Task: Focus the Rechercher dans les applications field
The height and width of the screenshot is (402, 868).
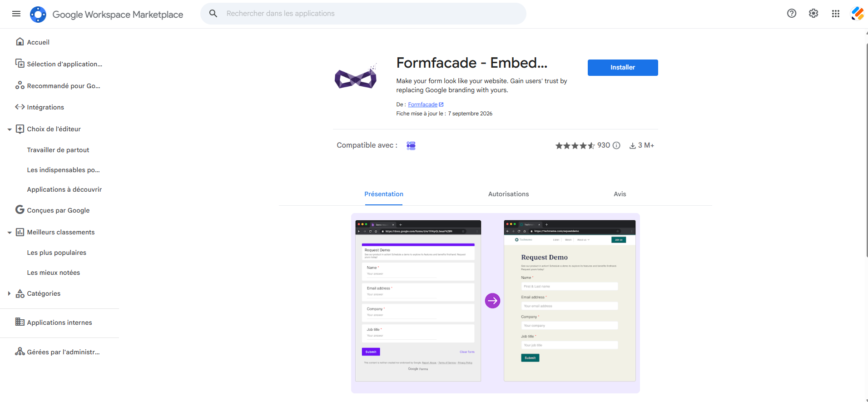Action: (x=363, y=14)
